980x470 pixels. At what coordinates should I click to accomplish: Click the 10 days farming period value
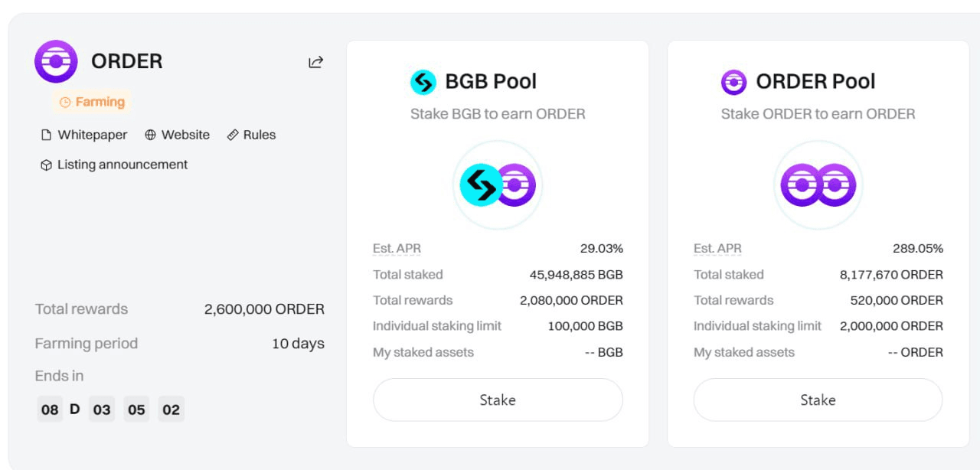pos(298,344)
